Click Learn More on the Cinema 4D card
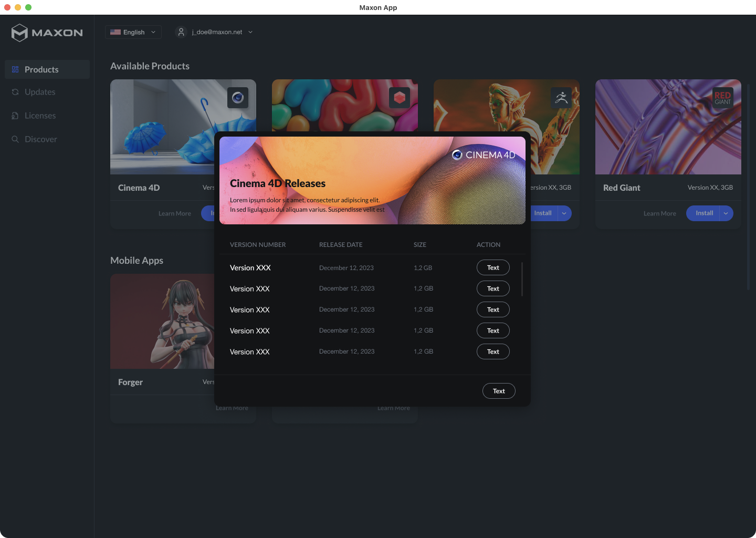The image size is (756, 538). pos(175,213)
